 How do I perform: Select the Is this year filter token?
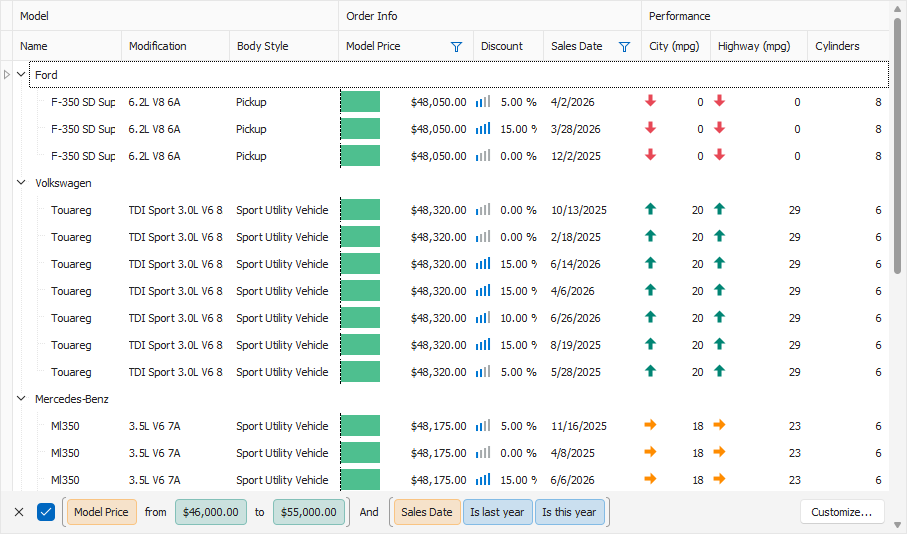click(x=569, y=512)
